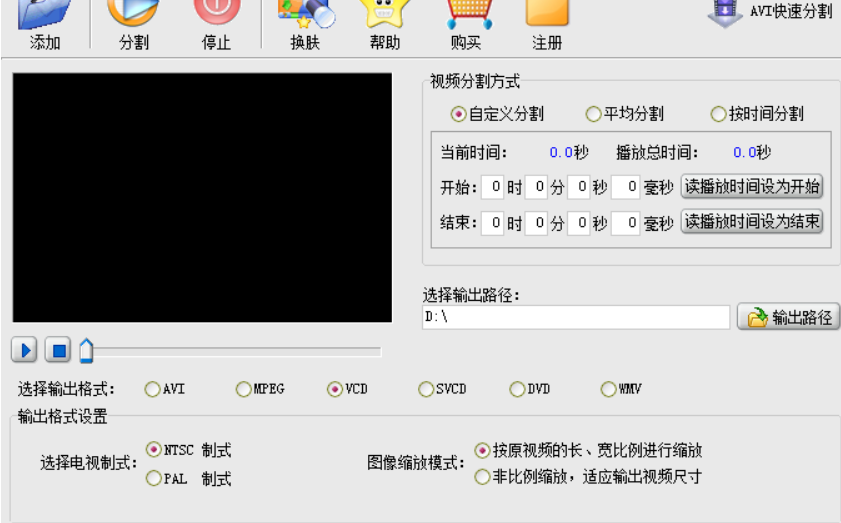Choose DVD output format
Image resolution: width=841 pixels, height=523 pixels.
click(530, 389)
